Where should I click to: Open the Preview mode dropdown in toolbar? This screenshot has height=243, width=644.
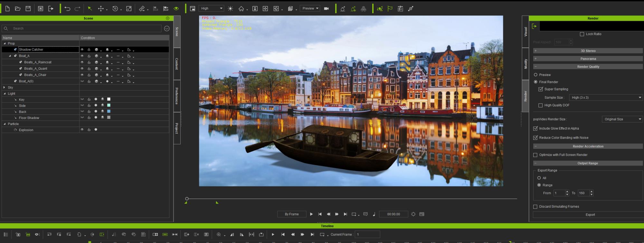(x=310, y=8)
